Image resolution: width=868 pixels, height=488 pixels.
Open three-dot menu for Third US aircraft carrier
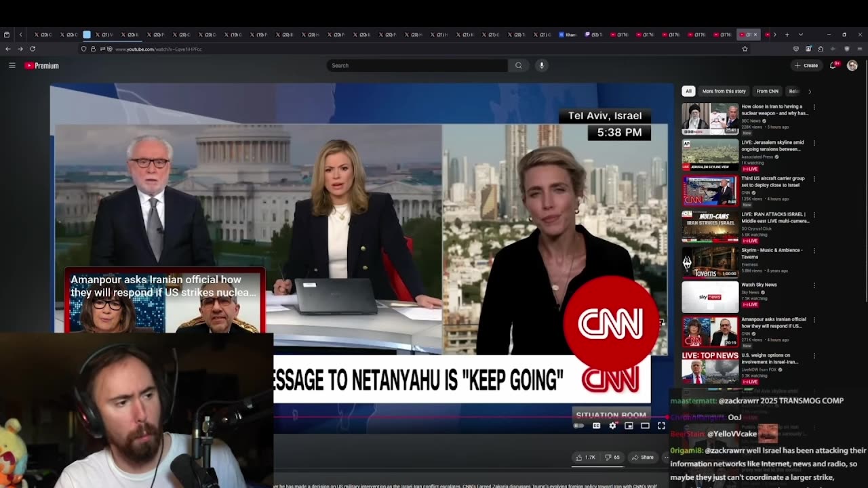point(814,179)
